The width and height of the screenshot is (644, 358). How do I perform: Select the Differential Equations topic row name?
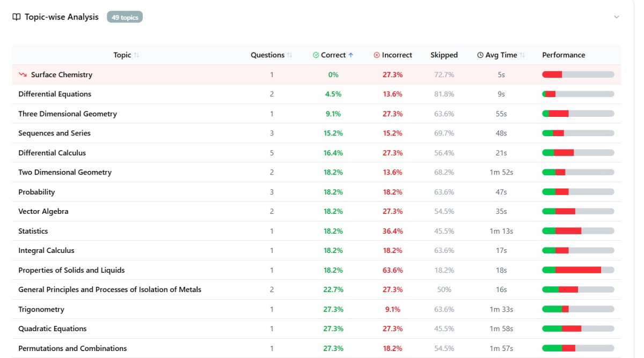pos(55,94)
